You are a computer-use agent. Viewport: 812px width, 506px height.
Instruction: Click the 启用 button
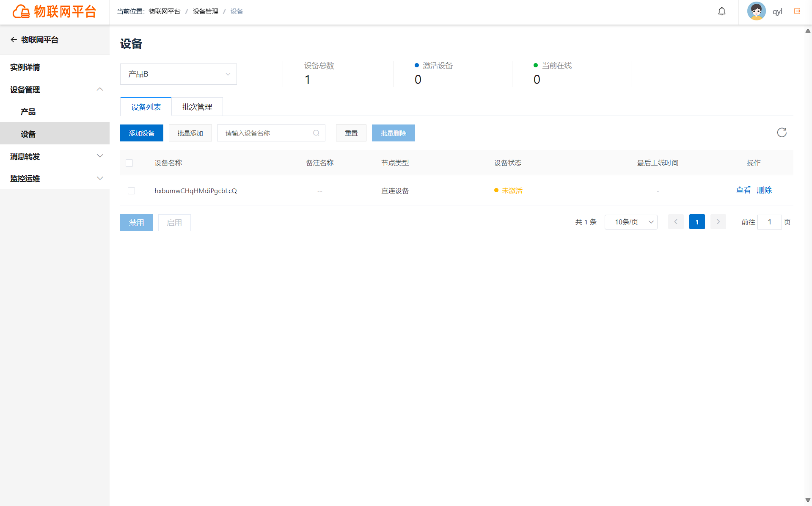tap(174, 223)
